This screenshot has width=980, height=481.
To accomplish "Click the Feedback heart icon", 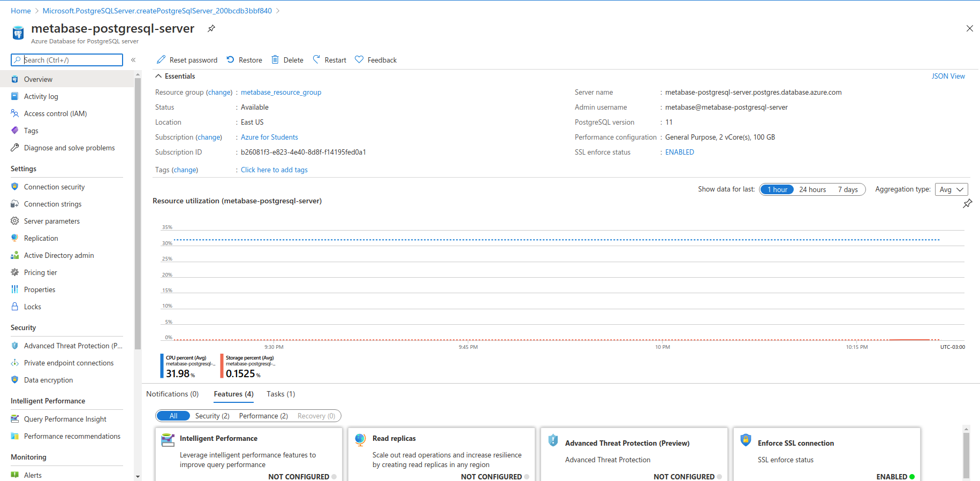I will [x=359, y=59].
